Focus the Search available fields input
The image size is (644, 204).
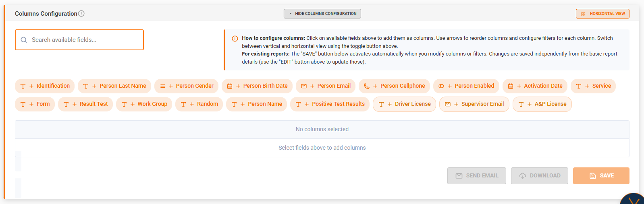pos(85,40)
